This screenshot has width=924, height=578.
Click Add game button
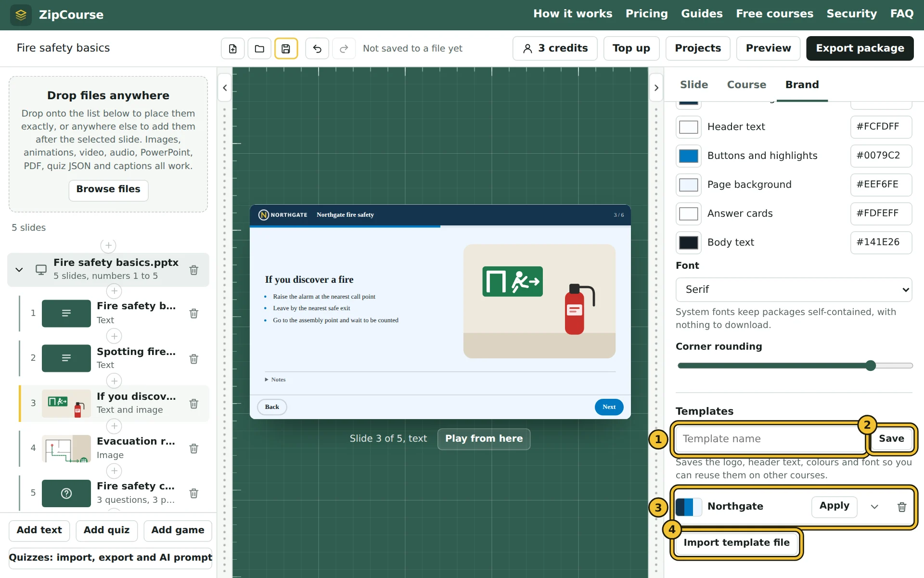point(178,531)
